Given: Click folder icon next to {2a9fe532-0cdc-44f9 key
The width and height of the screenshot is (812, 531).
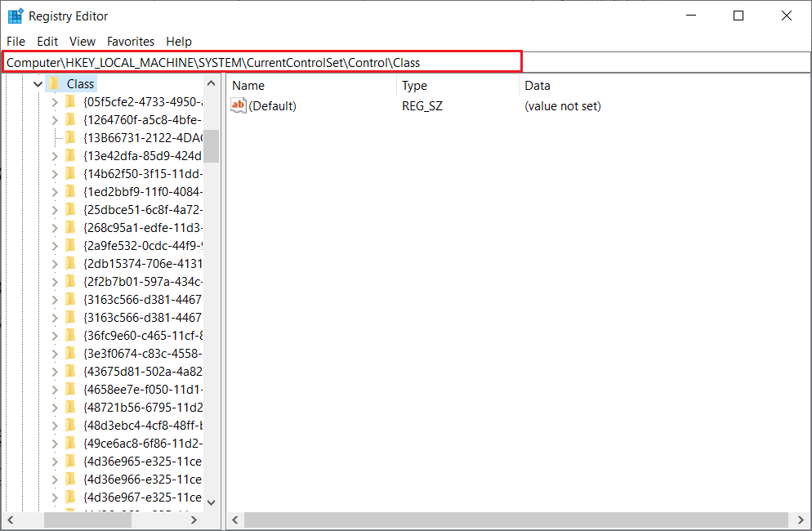Looking at the screenshot, I should 71,246.
